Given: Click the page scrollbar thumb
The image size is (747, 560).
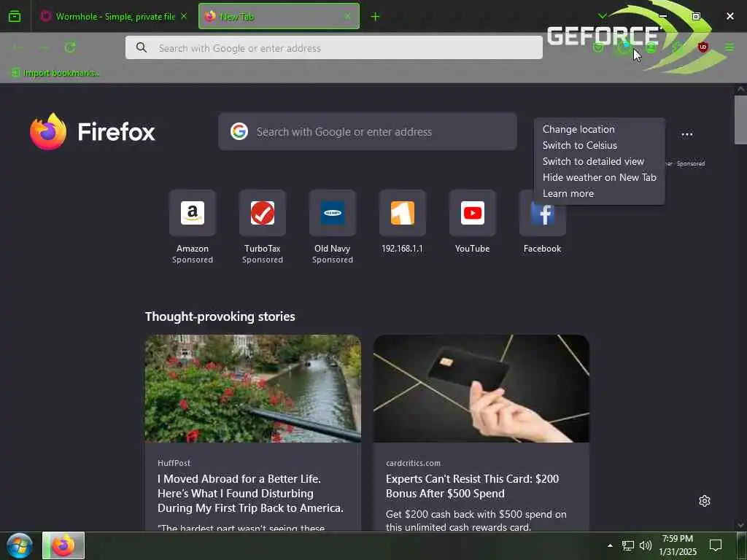Looking at the screenshot, I should tap(740, 120).
